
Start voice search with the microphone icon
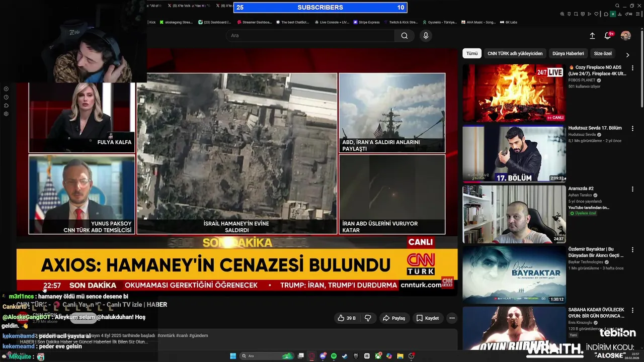pyautogui.click(x=426, y=36)
